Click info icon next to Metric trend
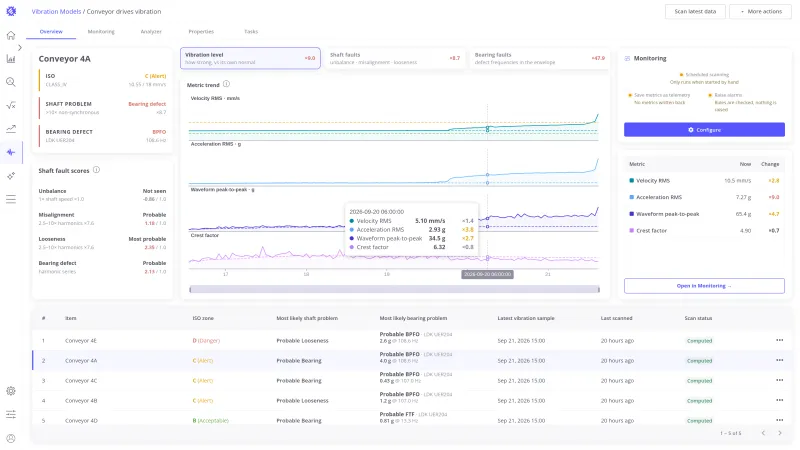 (x=226, y=84)
